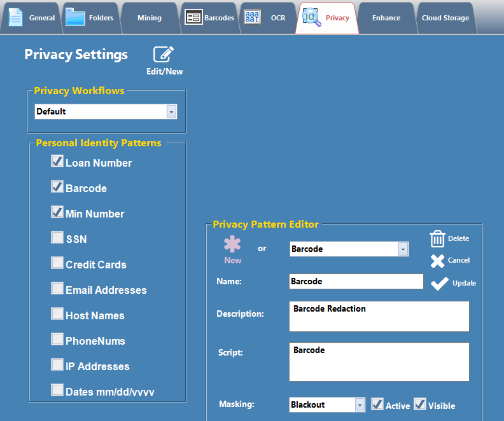The width and height of the screenshot is (504, 421).
Task: Enable the Credit Cards pattern
Action: [57, 263]
